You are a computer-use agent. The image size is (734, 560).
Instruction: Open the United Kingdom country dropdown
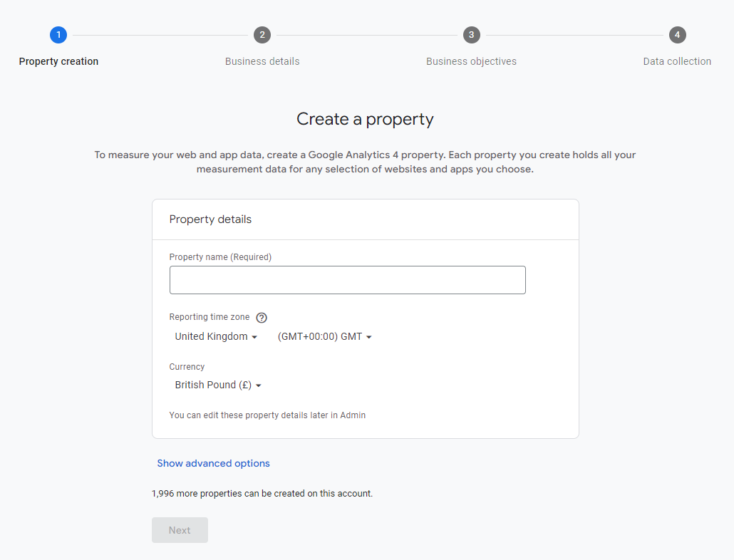(216, 336)
